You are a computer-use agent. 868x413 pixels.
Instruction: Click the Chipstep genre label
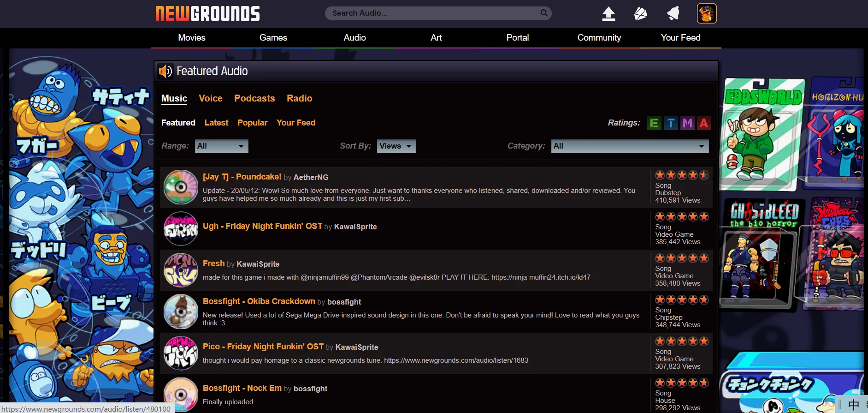[x=669, y=317]
